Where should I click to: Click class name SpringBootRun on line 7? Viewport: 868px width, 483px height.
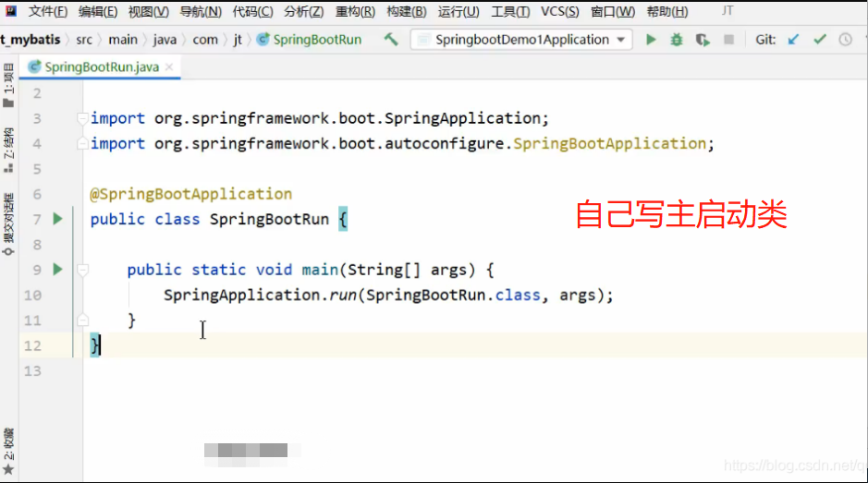269,220
